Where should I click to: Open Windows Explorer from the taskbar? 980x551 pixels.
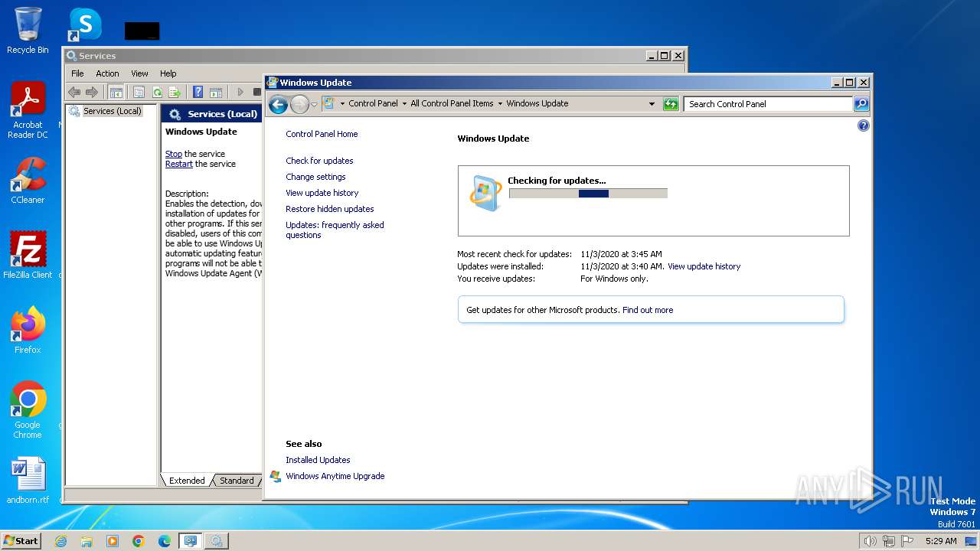87,541
